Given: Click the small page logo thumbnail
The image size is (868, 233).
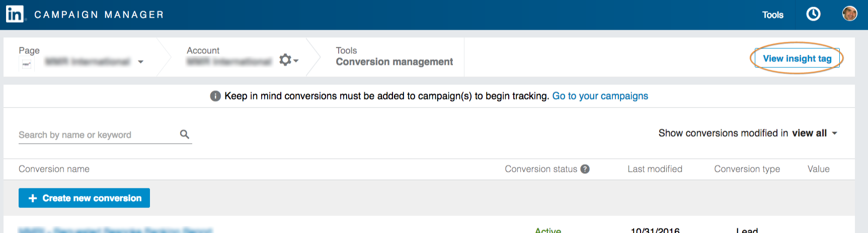Looking at the screenshot, I should point(26,64).
